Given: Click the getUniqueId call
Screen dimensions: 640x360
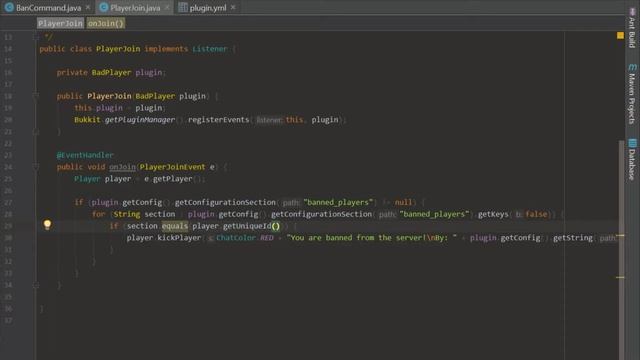Looking at the screenshot, I should click(247, 226).
